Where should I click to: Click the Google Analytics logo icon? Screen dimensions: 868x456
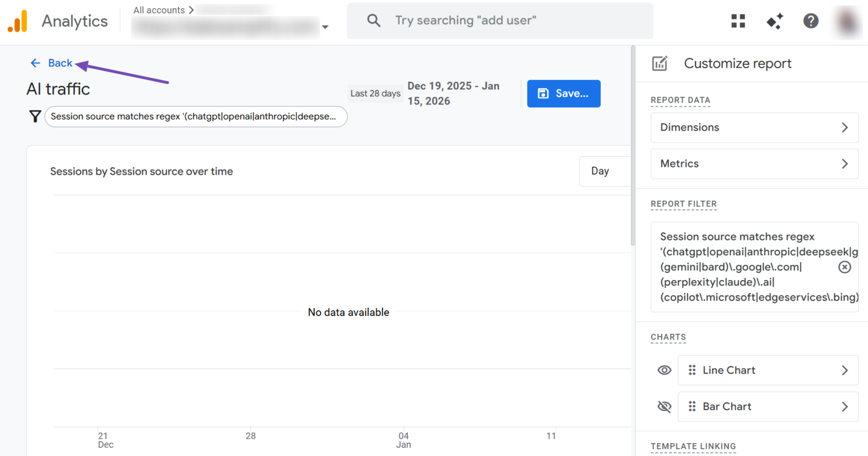tap(17, 21)
